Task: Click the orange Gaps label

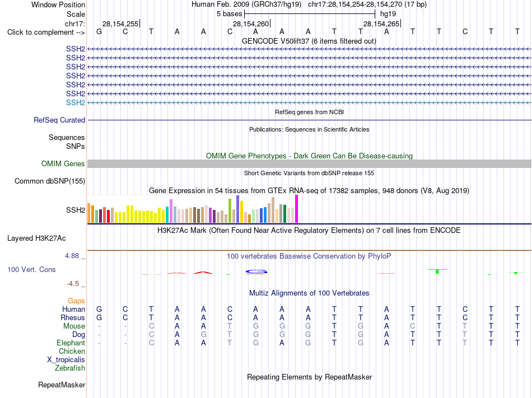Action: click(x=76, y=301)
